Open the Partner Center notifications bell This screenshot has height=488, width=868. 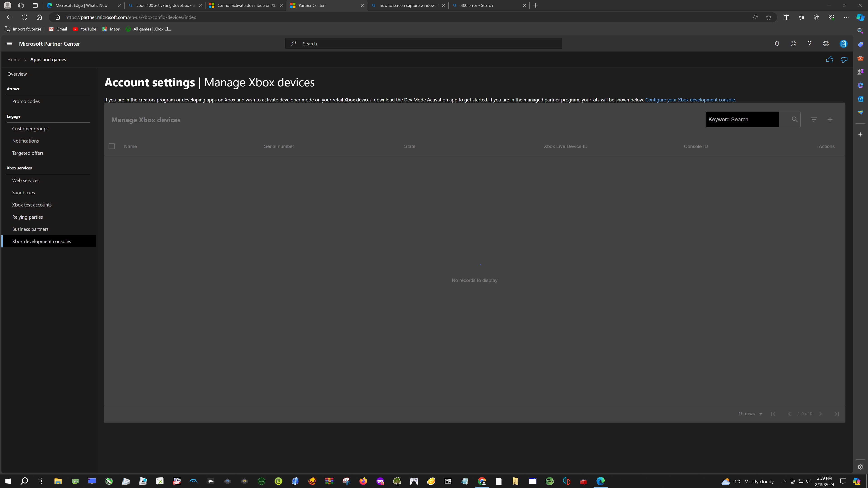tap(777, 43)
